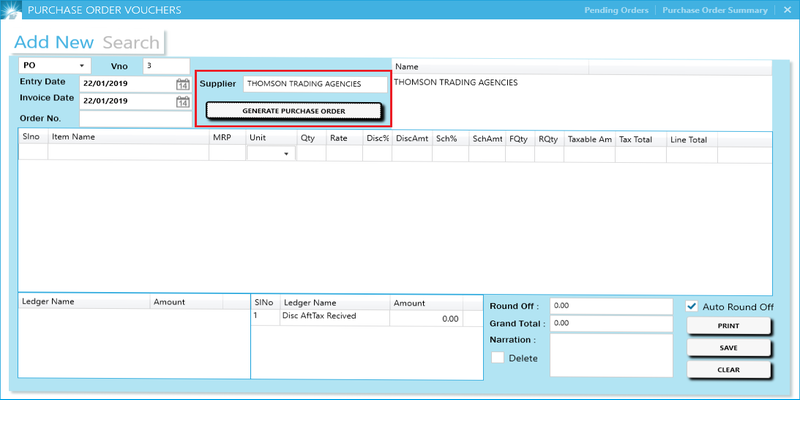Click the Rate column header
The image size is (800, 435).
pyautogui.click(x=344, y=138)
